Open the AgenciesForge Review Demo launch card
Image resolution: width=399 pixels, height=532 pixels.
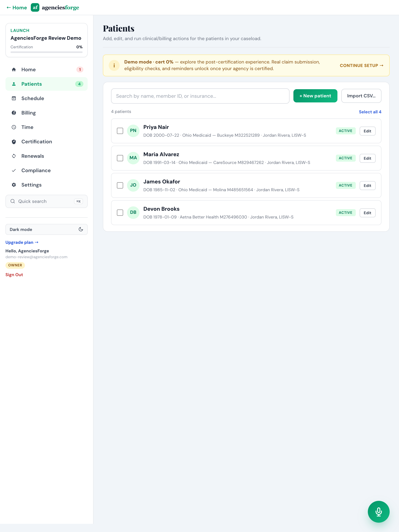pyautogui.click(x=46, y=40)
